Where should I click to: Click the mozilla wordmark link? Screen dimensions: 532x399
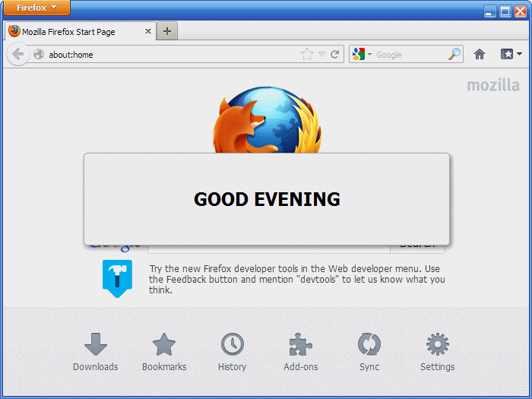(493, 85)
